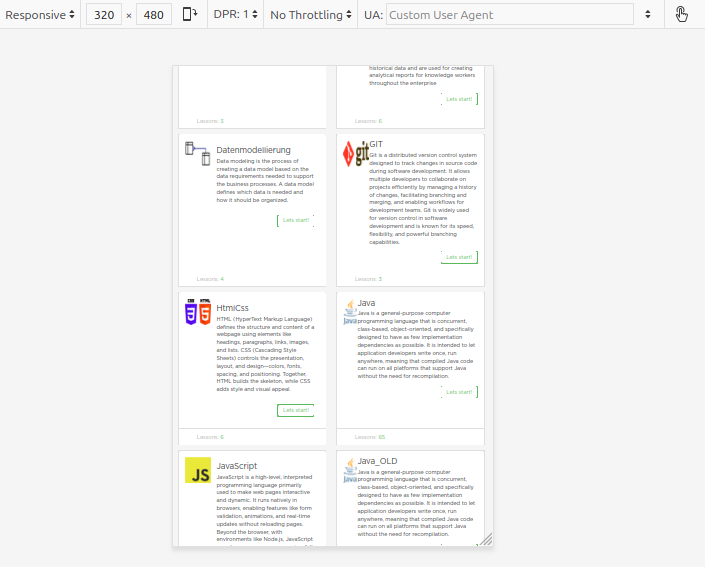
Task: Click "Lets start!" in the Datenmodellierung card
Action: 296,220
